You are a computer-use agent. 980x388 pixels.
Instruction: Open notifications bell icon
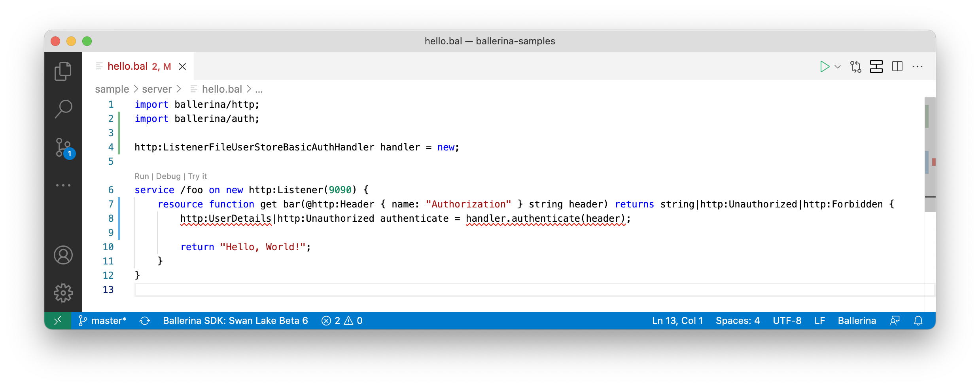pos(918,321)
